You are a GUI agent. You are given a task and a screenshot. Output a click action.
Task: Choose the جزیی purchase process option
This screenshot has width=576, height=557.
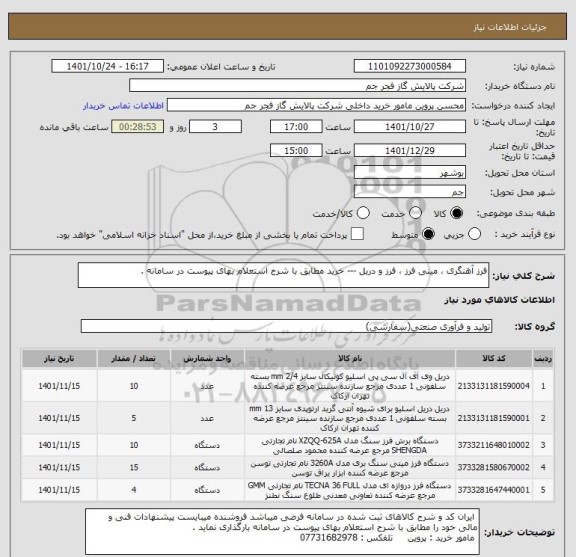(x=474, y=234)
